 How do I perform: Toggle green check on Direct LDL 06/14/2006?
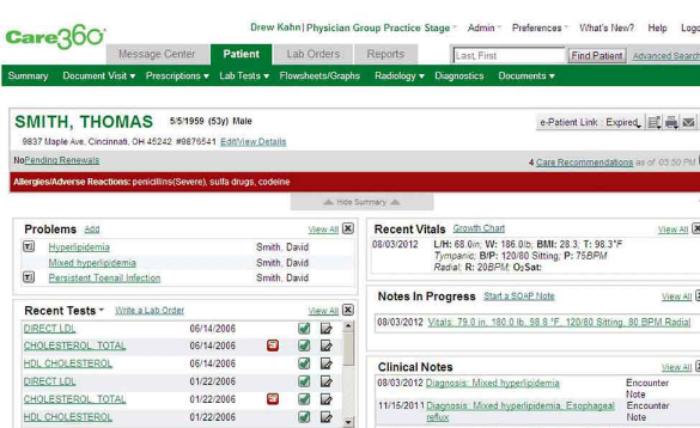[x=304, y=329]
